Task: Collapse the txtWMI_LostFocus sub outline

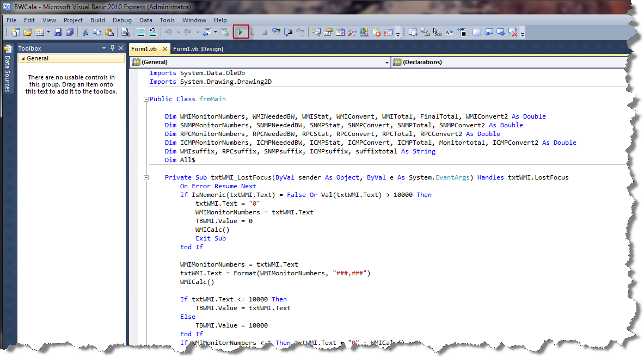Action: point(145,177)
